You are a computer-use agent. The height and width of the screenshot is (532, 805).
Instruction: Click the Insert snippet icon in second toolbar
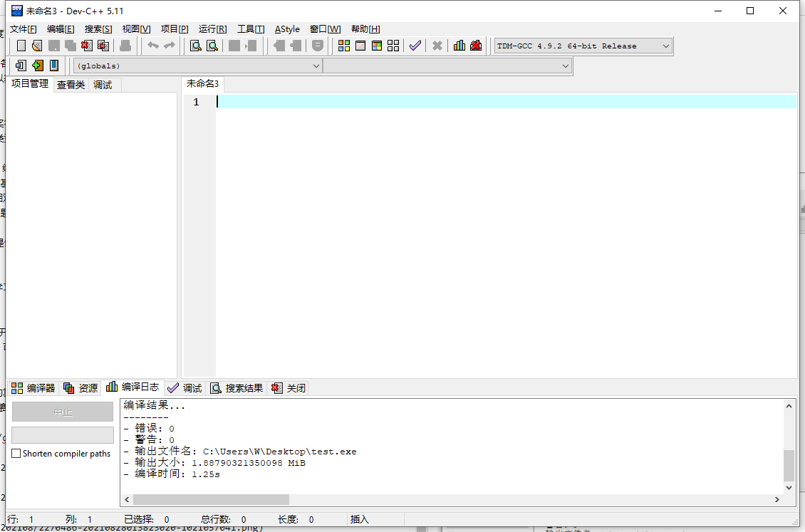(x=21, y=65)
